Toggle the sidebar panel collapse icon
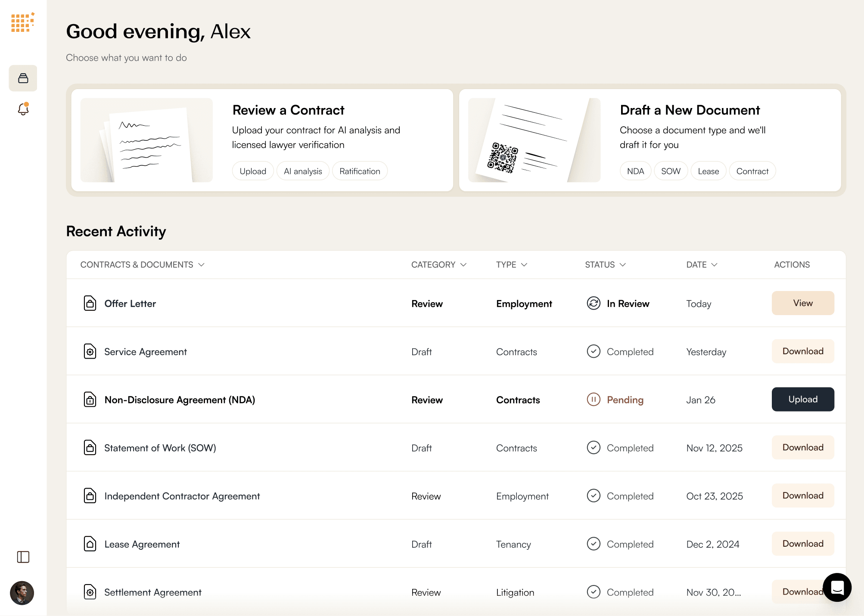 point(23,557)
